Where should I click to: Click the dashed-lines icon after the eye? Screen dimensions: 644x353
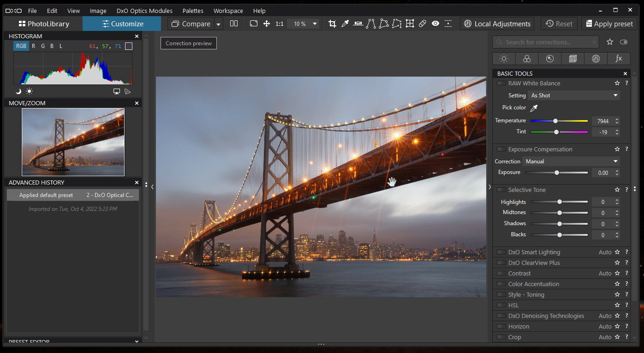[x=448, y=24]
